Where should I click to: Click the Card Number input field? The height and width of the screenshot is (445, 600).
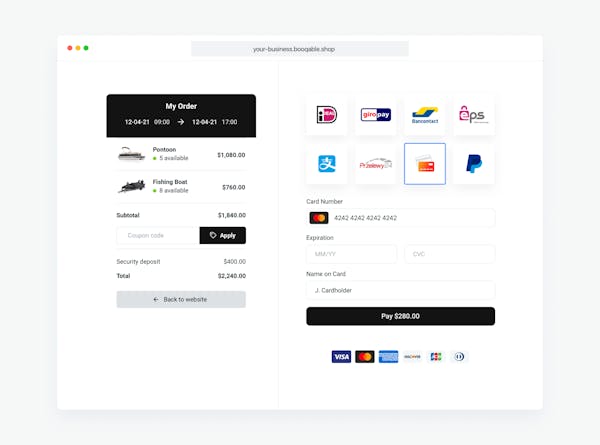400,218
